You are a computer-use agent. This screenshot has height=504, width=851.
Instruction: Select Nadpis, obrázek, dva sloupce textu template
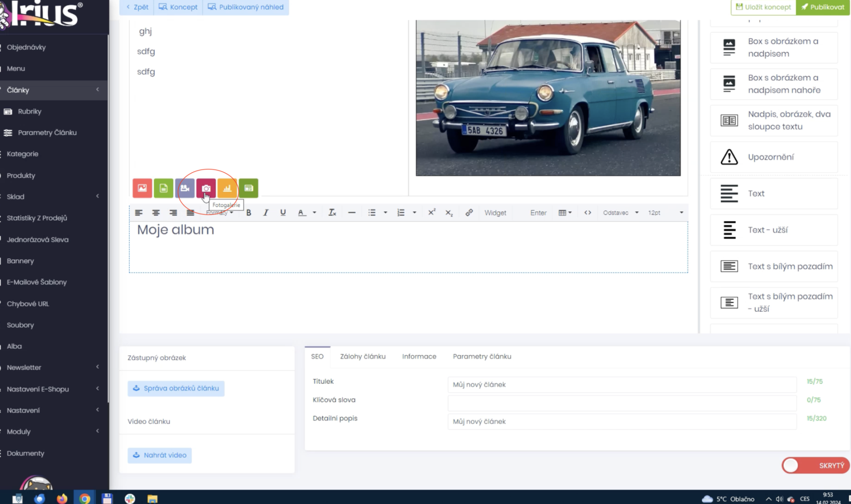click(774, 120)
